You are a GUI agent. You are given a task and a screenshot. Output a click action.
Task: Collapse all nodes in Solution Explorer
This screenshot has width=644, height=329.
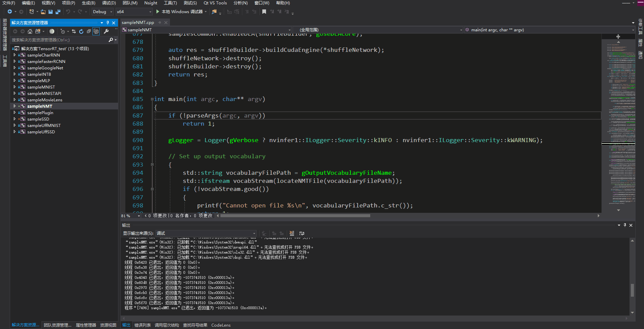89,31
